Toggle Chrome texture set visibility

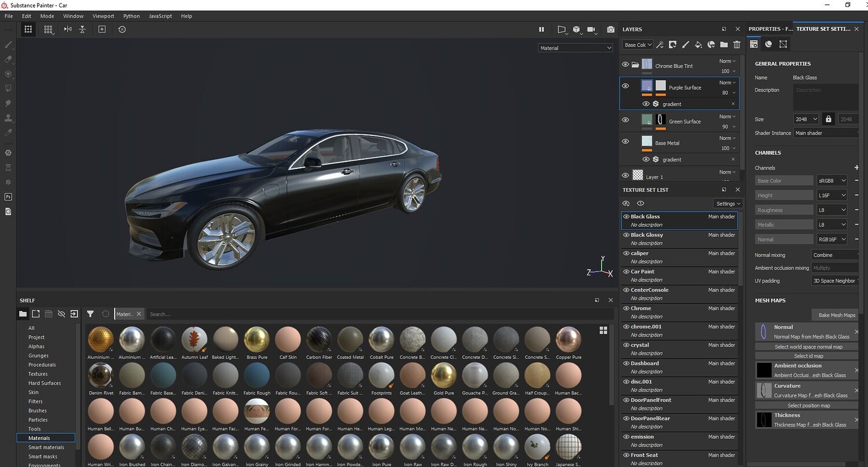(x=626, y=308)
